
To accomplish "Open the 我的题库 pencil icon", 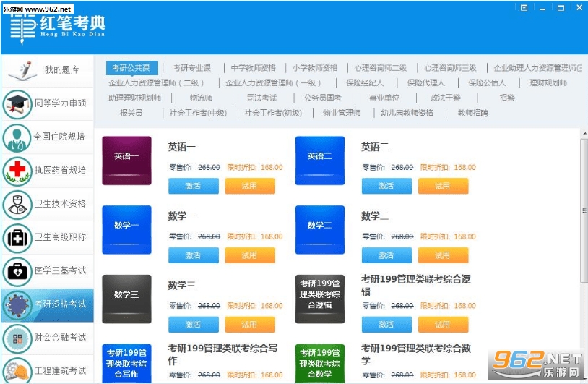I will tap(23, 71).
